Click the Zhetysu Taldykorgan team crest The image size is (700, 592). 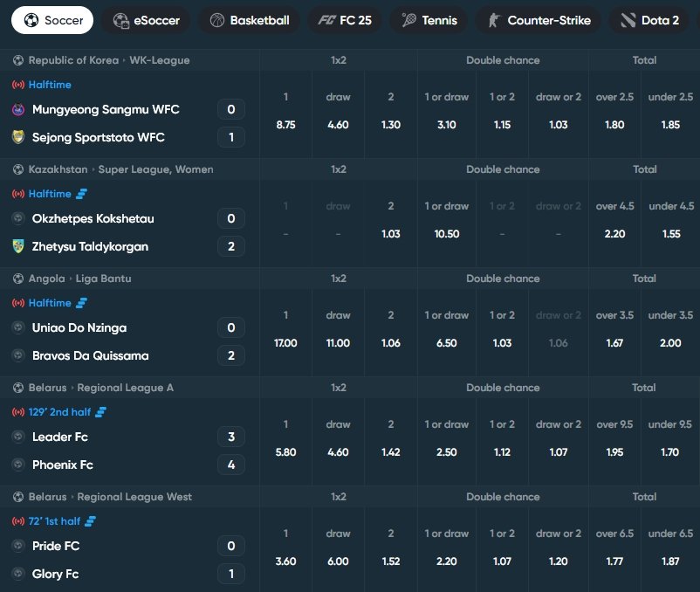(x=17, y=246)
